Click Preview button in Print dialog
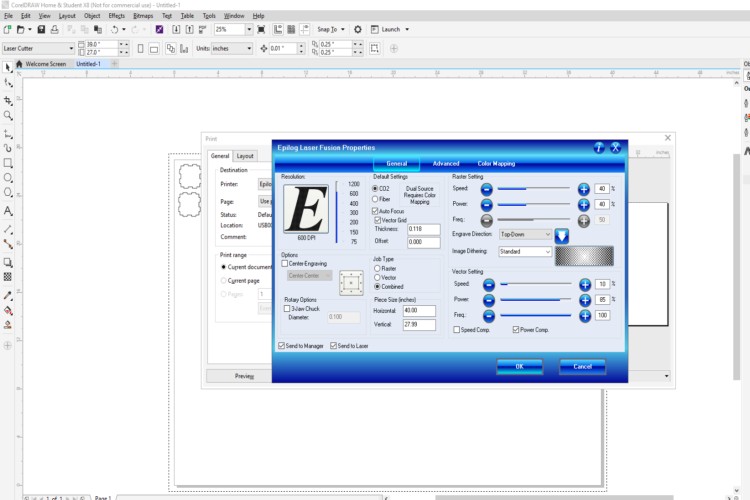 [x=244, y=376]
